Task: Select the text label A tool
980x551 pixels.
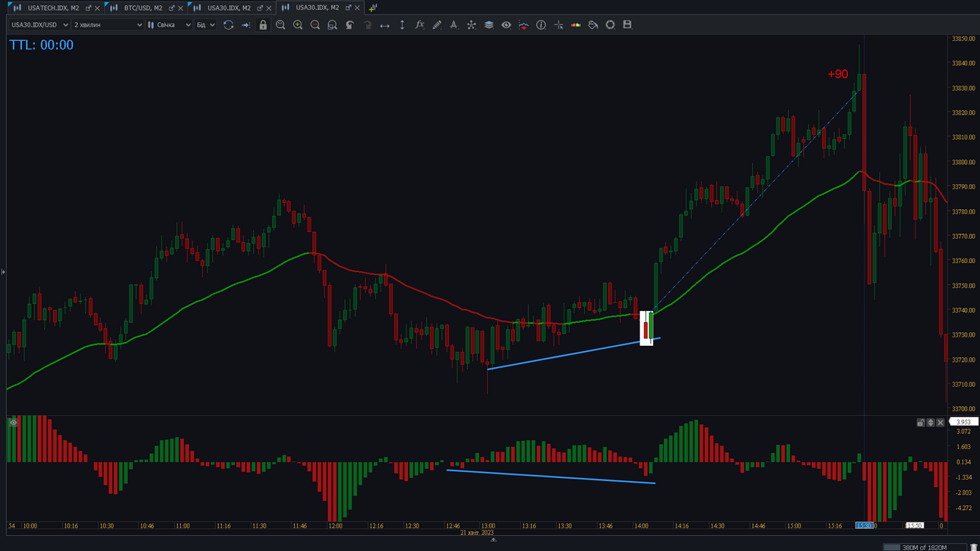Action: point(454,25)
